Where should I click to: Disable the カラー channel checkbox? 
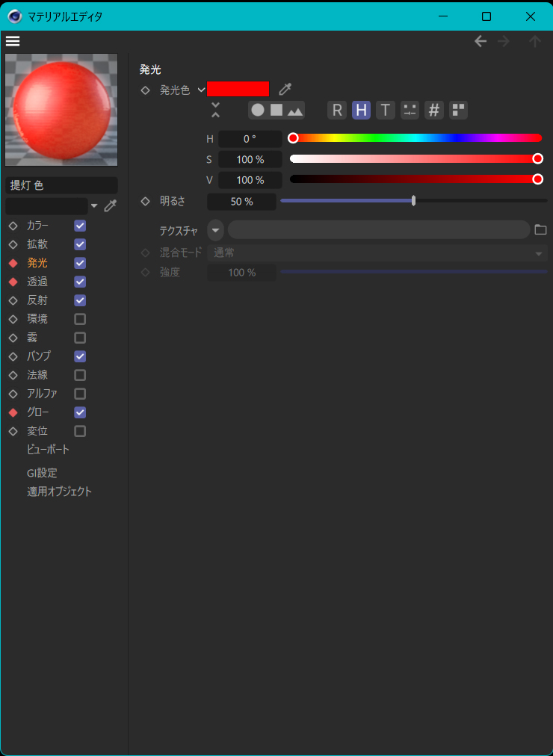click(80, 226)
